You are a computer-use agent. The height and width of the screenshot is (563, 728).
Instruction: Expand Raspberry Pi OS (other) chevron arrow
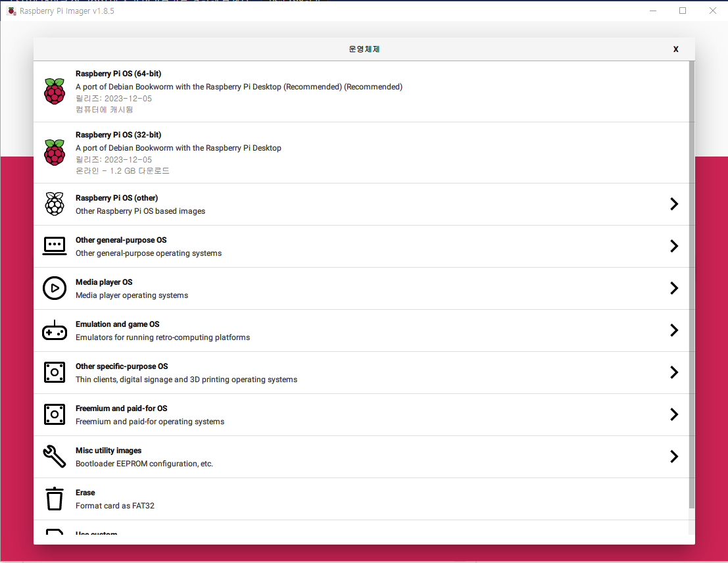[674, 204]
